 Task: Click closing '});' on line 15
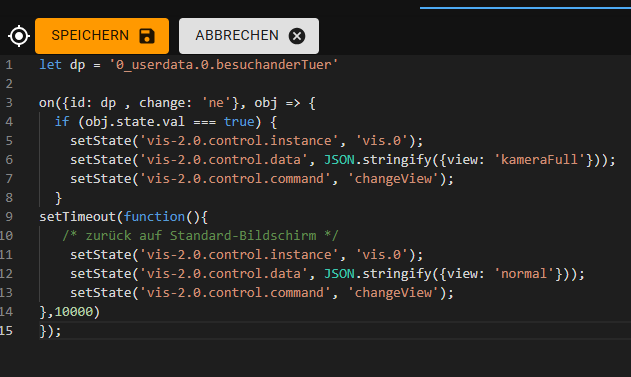point(50,331)
